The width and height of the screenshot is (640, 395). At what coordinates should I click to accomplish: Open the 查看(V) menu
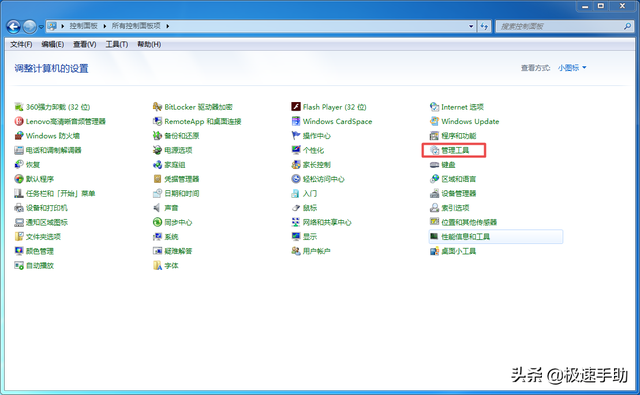pos(84,44)
